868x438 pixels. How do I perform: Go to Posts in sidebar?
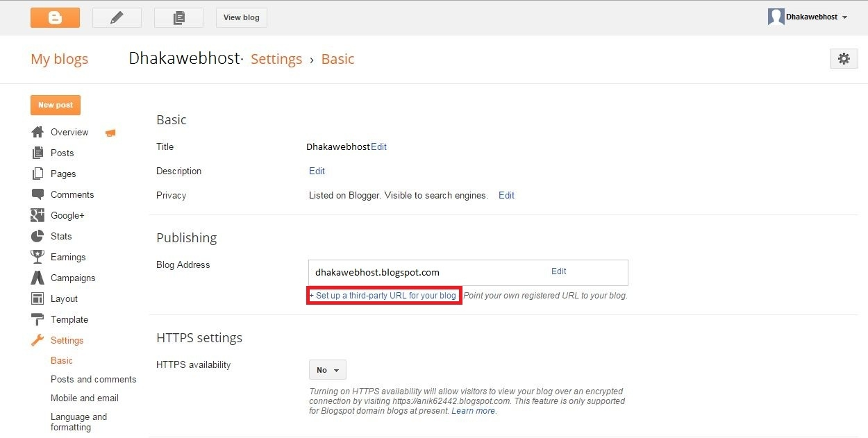pyautogui.click(x=62, y=153)
